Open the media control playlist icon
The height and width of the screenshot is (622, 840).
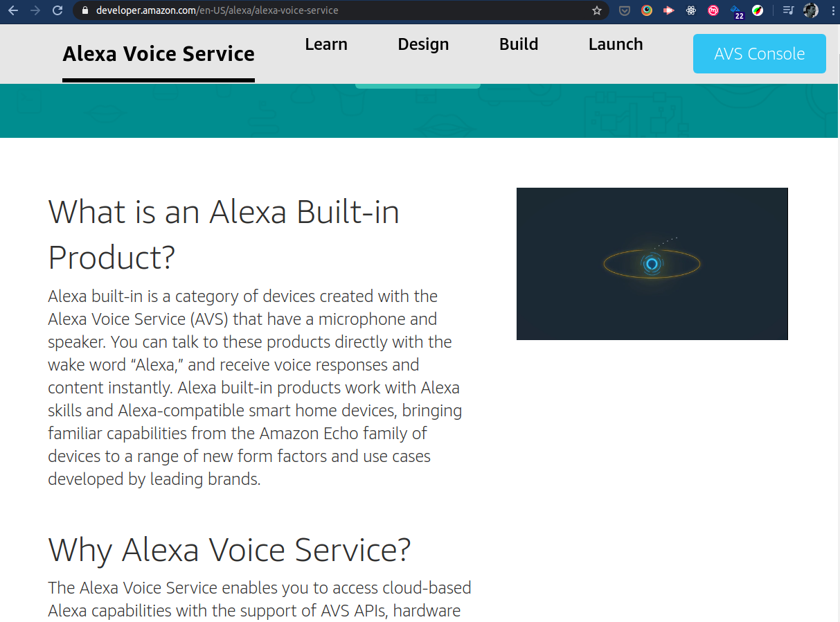[788, 10]
